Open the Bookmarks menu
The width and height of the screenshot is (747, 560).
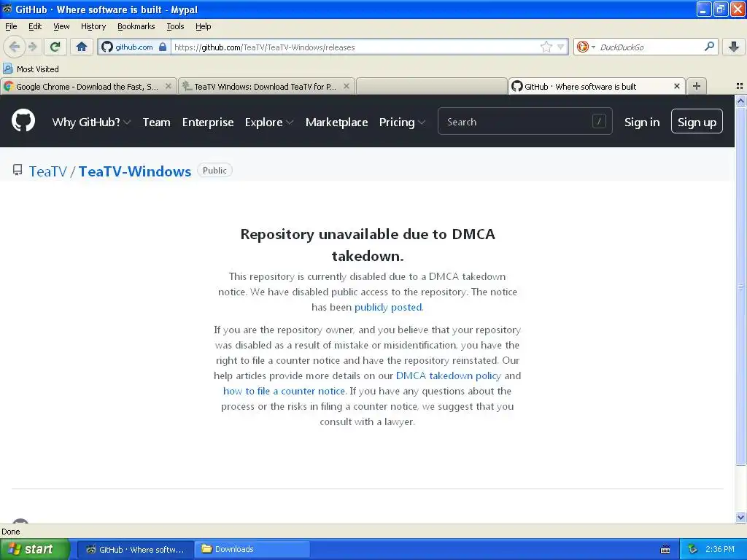tap(136, 26)
